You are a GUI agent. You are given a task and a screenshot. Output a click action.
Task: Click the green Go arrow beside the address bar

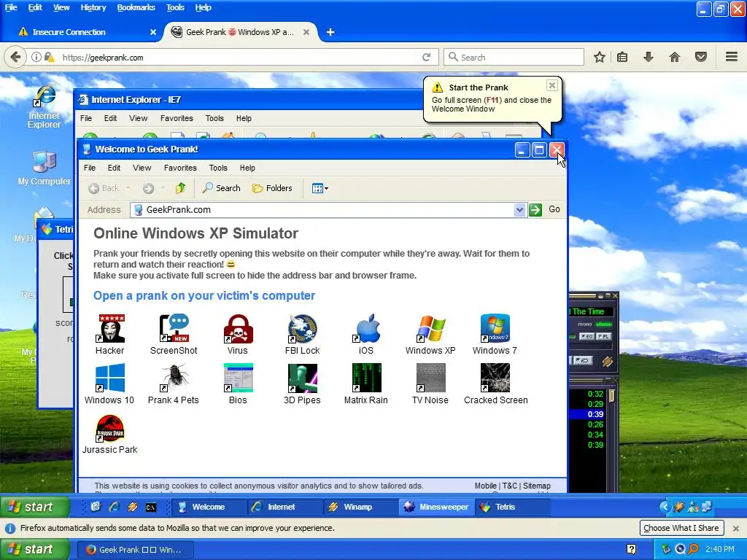click(x=535, y=209)
